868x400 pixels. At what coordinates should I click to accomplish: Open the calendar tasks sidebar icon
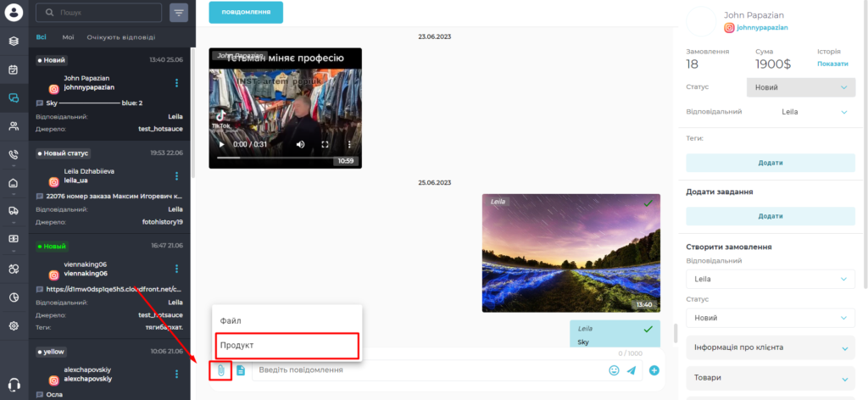click(14, 69)
